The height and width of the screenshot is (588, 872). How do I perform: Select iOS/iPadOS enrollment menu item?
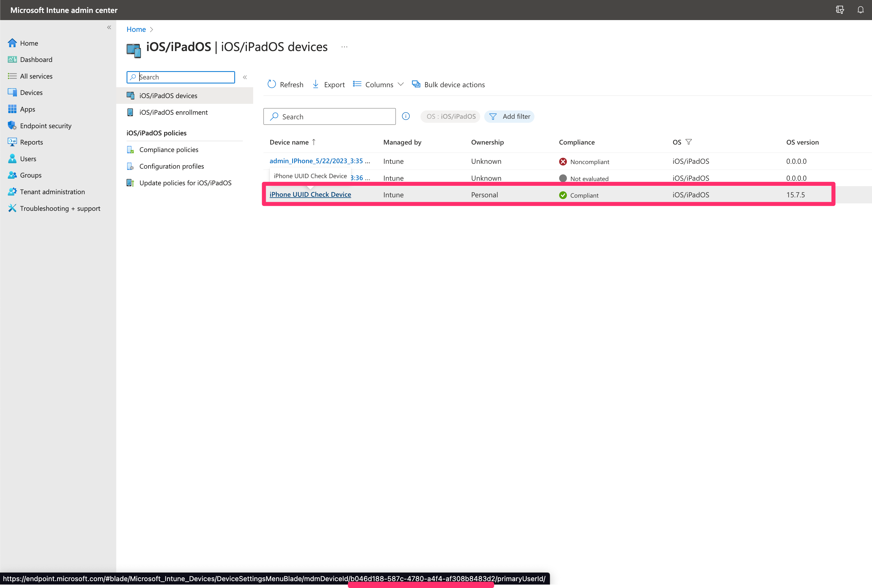click(173, 112)
